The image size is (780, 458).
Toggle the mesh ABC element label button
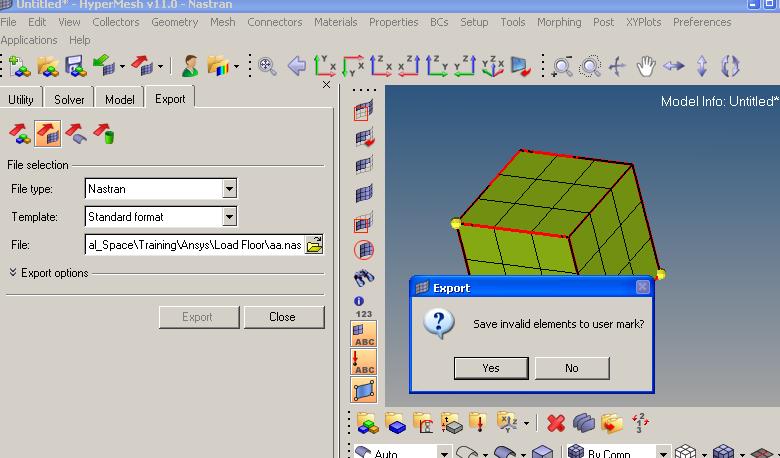point(364,334)
